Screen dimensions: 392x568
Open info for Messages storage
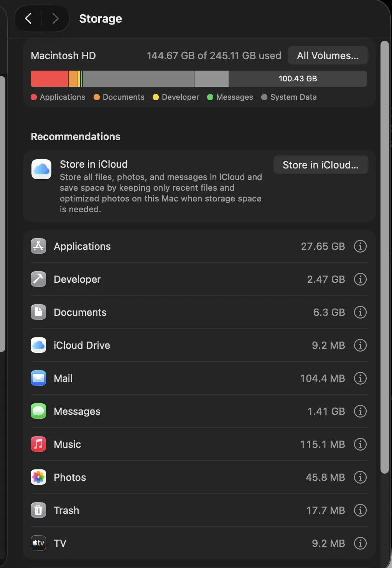360,411
